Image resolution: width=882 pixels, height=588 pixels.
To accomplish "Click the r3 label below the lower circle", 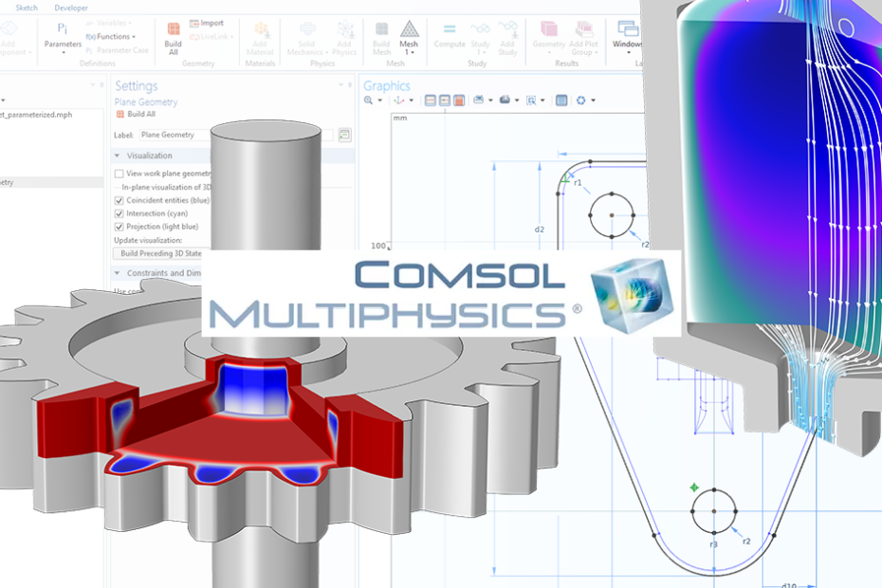I will point(713,544).
